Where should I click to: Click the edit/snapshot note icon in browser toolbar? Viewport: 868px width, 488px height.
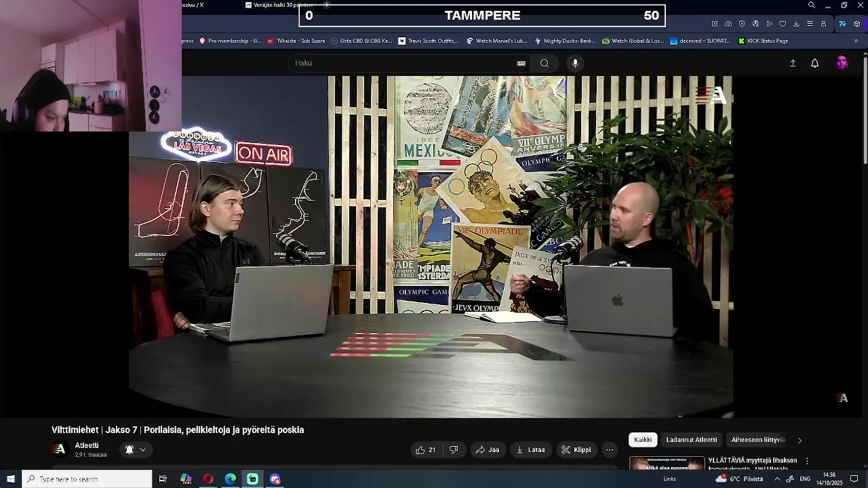pyautogui.click(x=715, y=24)
